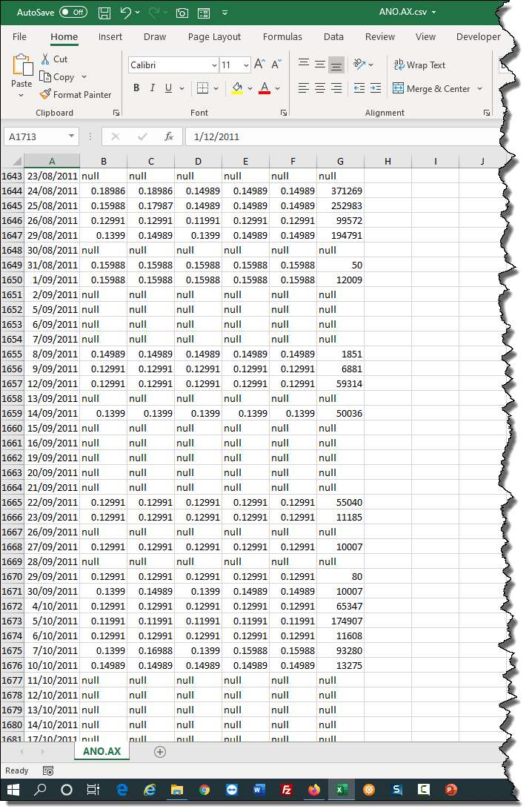The height and width of the screenshot is (812, 532).
Task: Open the font size dropdown
Action: tap(246, 65)
